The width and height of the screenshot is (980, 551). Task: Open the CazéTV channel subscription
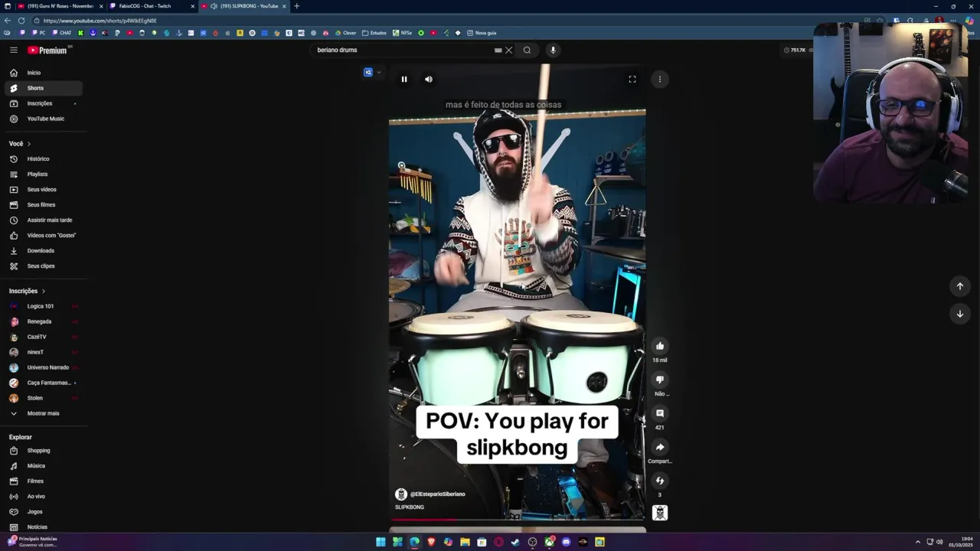[x=43, y=337]
